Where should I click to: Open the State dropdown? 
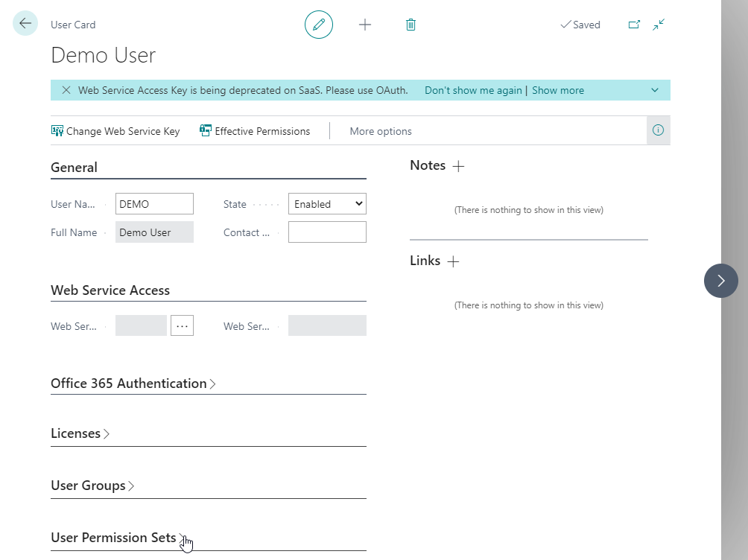click(x=327, y=204)
